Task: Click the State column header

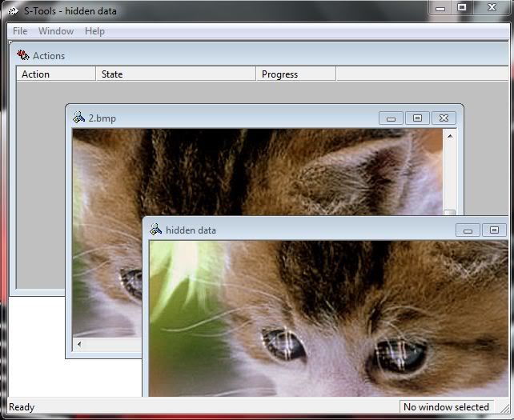Action: pyautogui.click(x=175, y=74)
